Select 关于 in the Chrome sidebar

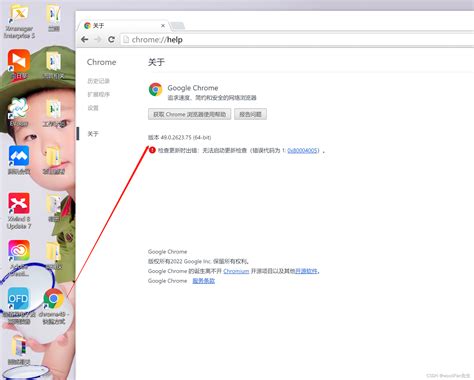[93, 134]
